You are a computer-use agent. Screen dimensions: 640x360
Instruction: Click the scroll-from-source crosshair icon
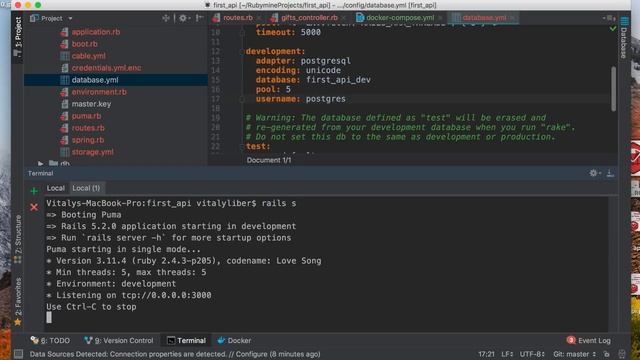coord(165,18)
